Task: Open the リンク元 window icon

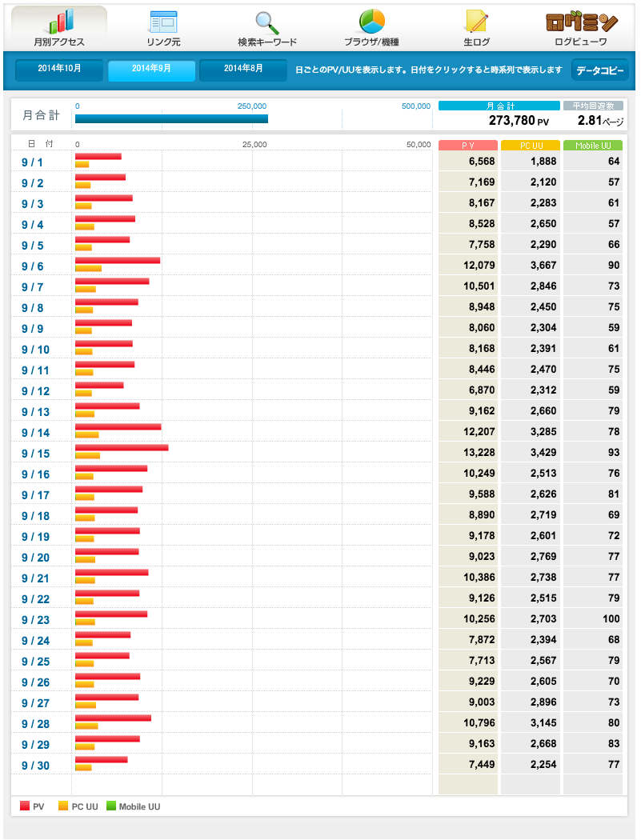Action: [163, 22]
